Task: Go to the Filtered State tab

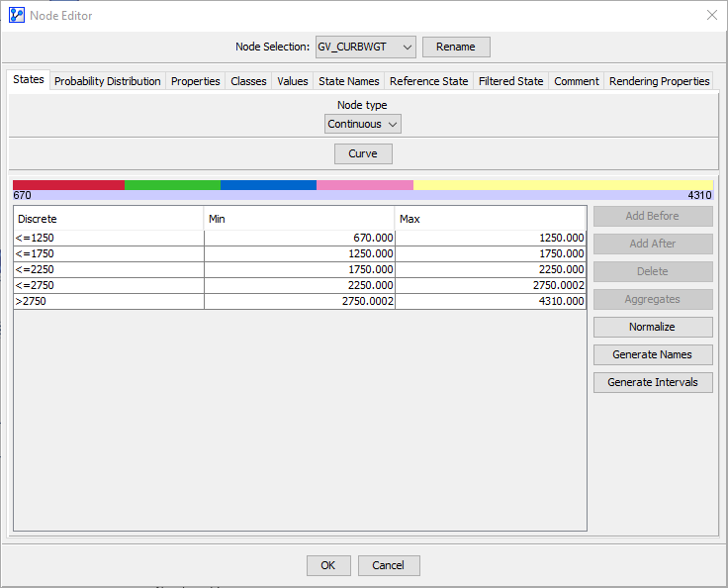Action: [x=510, y=81]
